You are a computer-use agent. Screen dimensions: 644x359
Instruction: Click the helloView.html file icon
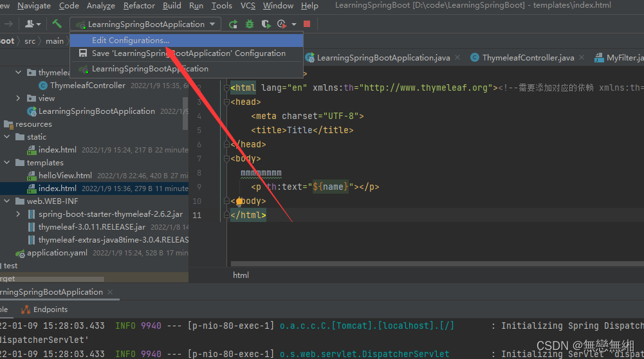[x=32, y=176]
